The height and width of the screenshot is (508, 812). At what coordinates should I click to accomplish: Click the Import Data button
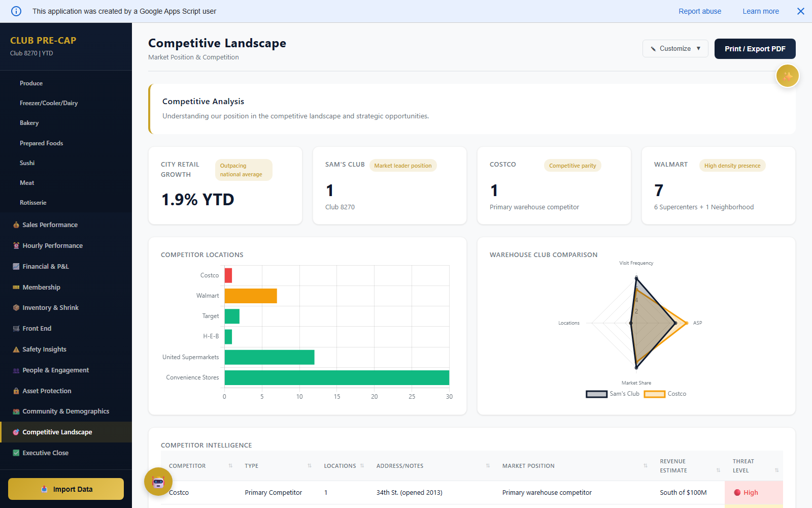[66, 489]
